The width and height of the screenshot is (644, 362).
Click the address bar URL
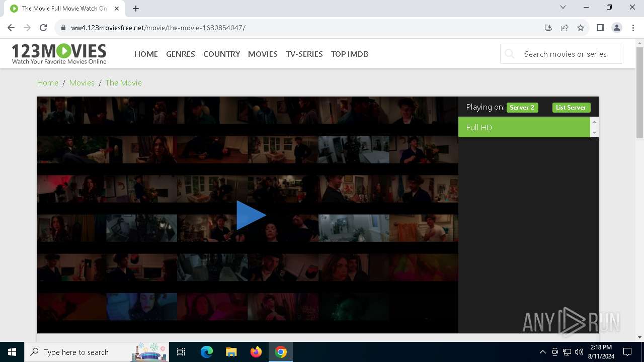click(x=158, y=28)
